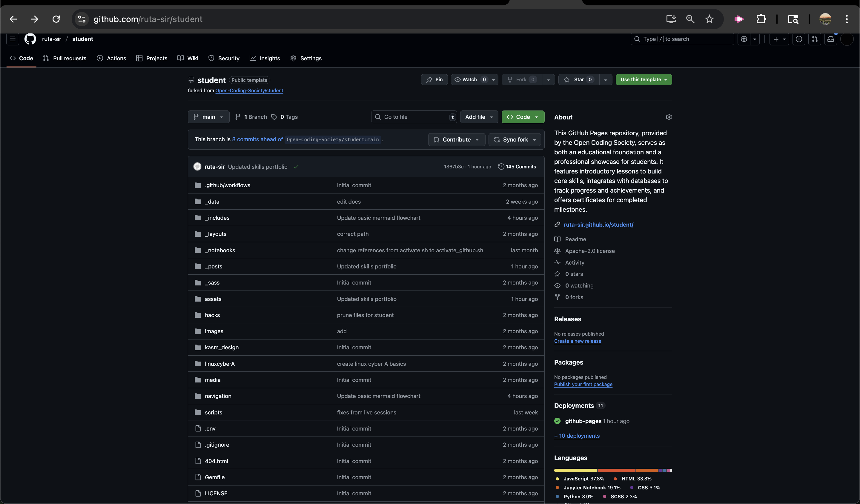Open site information icon in address bar
This screenshot has width=860, height=504.
[82, 19]
